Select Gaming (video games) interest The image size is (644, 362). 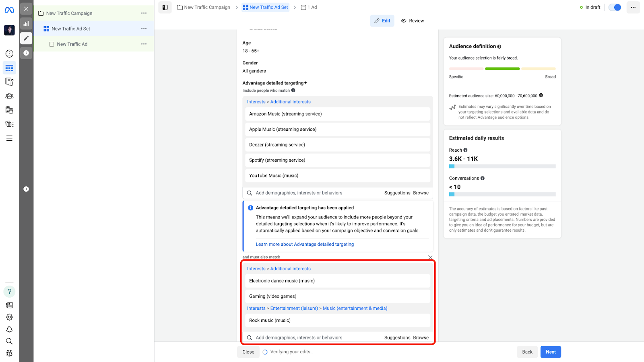tap(338, 296)
